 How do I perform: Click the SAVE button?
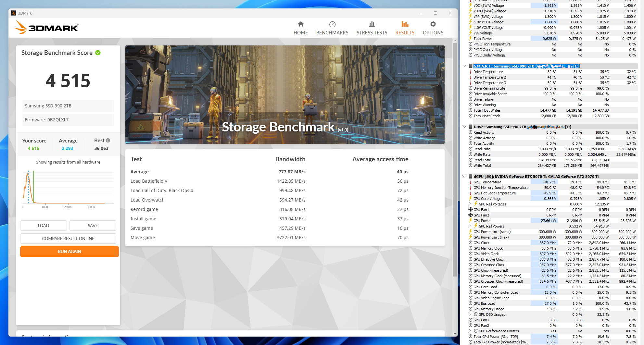coord(93,226)
